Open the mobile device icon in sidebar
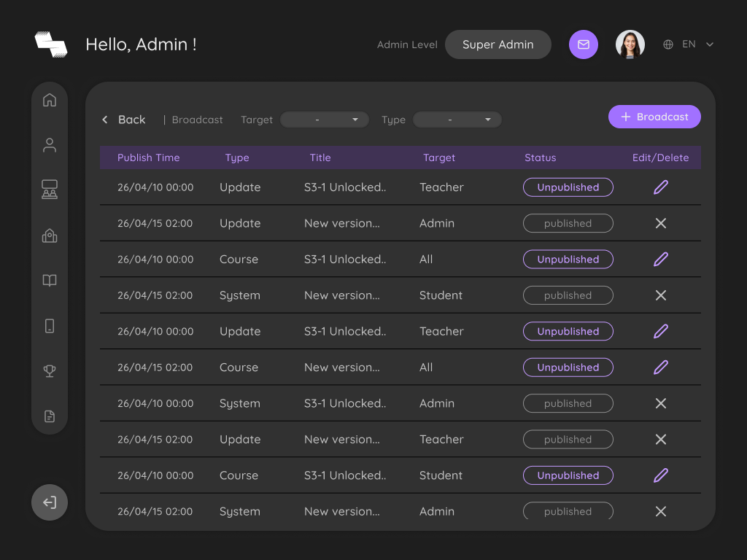This screenshot has width=747, height=560. (50, 326)
